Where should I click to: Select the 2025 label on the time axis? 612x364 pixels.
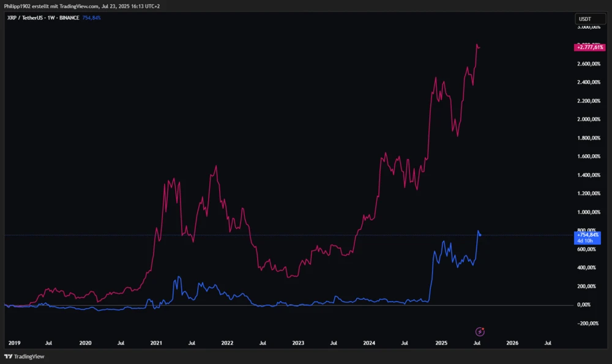(441, 343)
